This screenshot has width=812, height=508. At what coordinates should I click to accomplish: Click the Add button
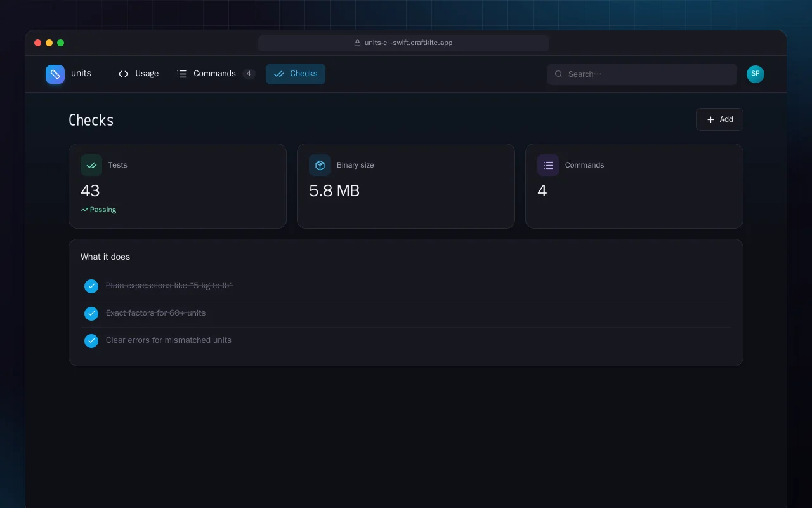(719, 119)
